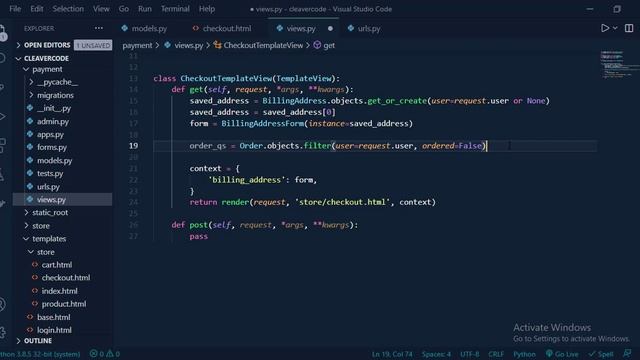Open errors and warnings problems indicator
640x360 pixels.
coord(105,354)
